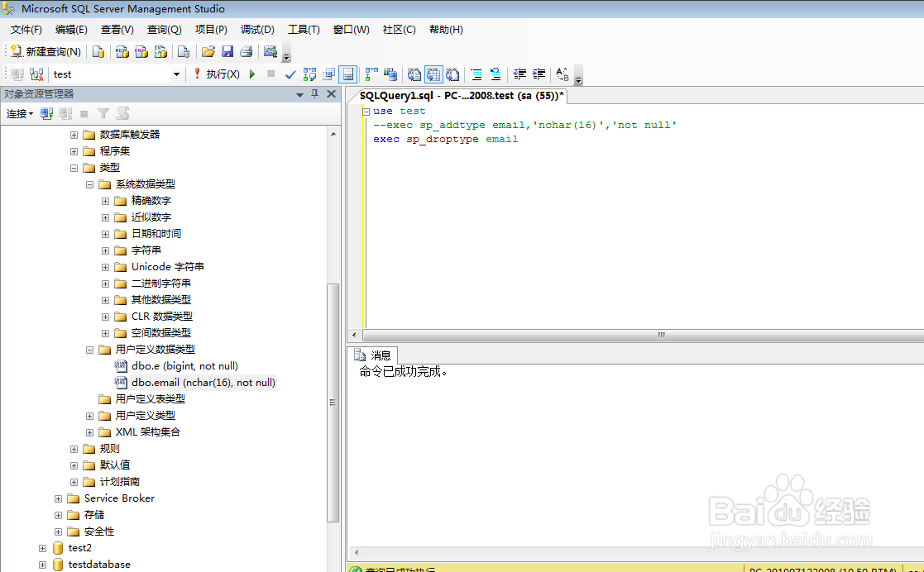
Task: Switch output to Results to Grid
Action: tap(433, 74)
